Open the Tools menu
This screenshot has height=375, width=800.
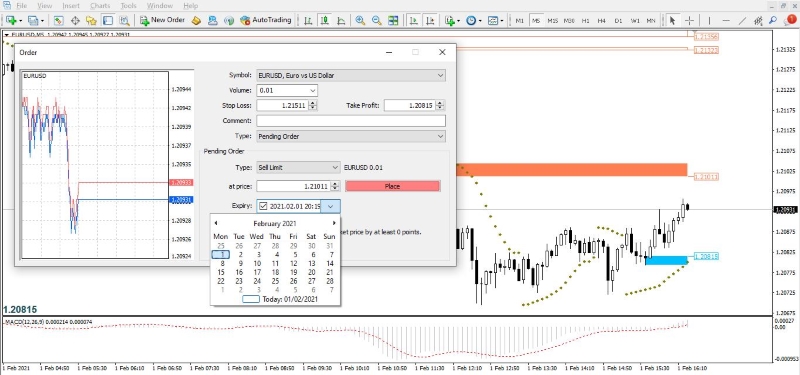point(129,6)
